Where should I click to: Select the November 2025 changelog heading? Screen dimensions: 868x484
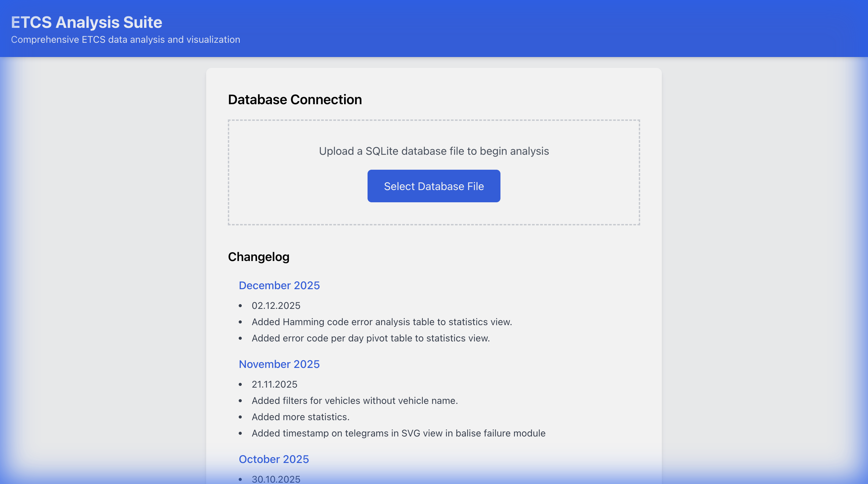(279, 364)
